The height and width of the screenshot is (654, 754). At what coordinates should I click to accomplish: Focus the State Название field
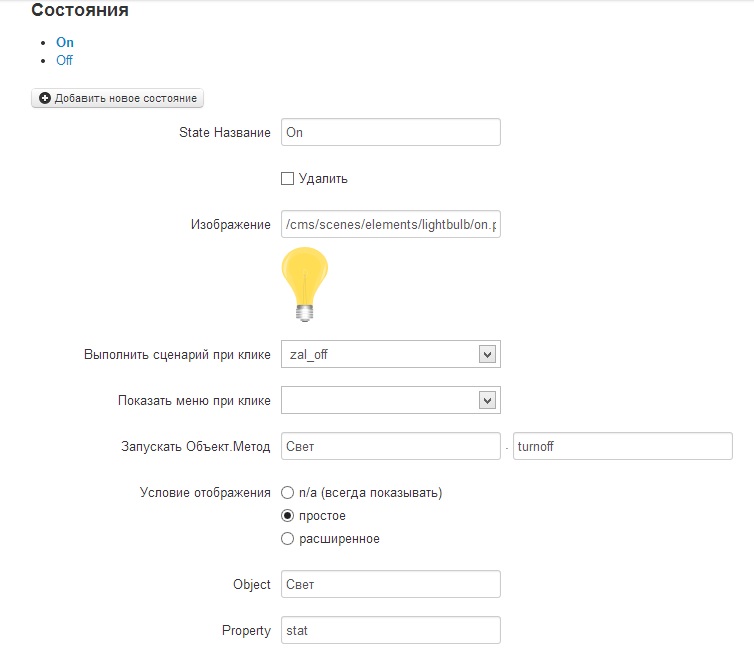[x=390, y=132]
